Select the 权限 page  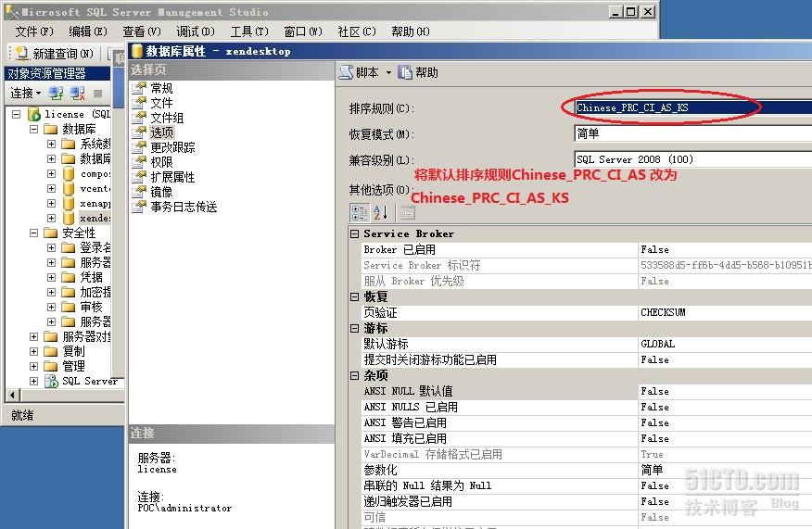point(161,162)
